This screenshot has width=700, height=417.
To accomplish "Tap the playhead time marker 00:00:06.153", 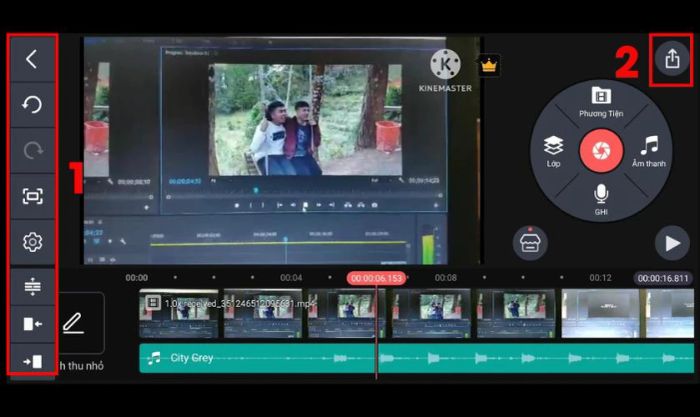I will click(x=376, y=278).
